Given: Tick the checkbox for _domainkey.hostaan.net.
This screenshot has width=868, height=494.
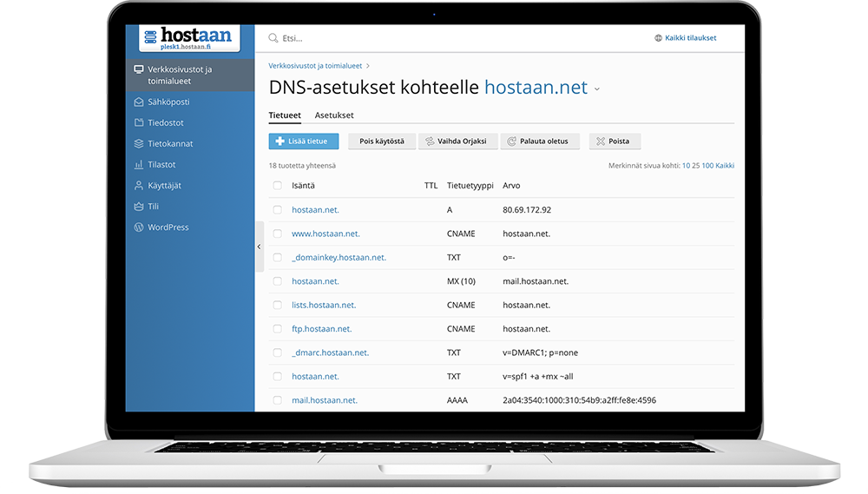Looking at the screenshot, I should point(278,258).
